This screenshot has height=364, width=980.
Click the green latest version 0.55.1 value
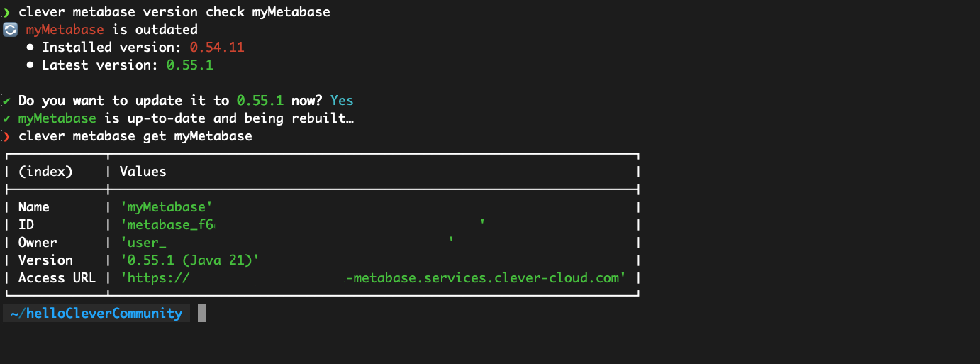(189, 65)
